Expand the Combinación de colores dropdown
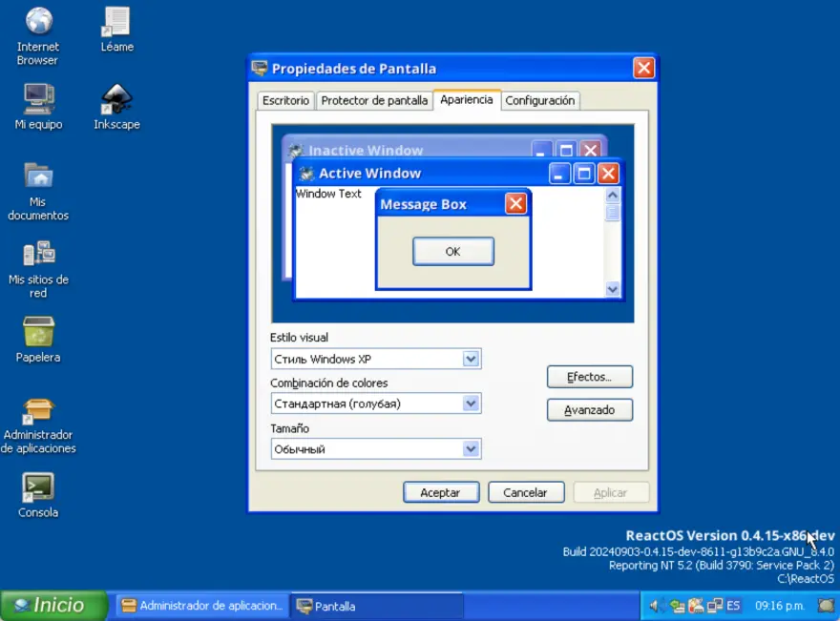This screenshot has height=621, width=840. click(x=471, y=404)
